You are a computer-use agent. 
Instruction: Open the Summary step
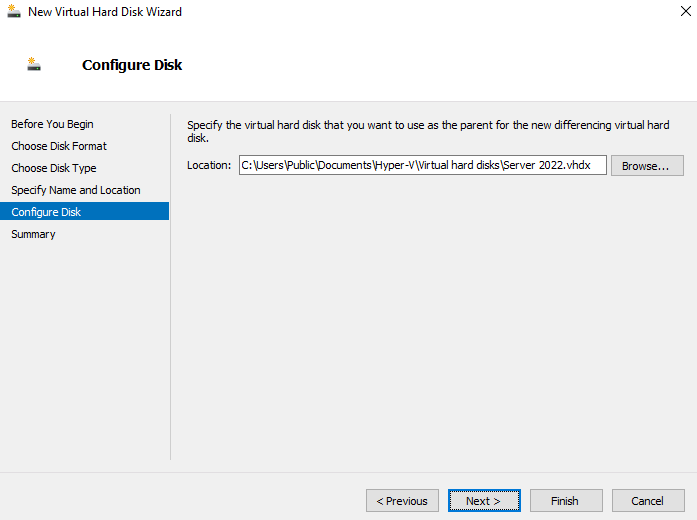[33, 234]
